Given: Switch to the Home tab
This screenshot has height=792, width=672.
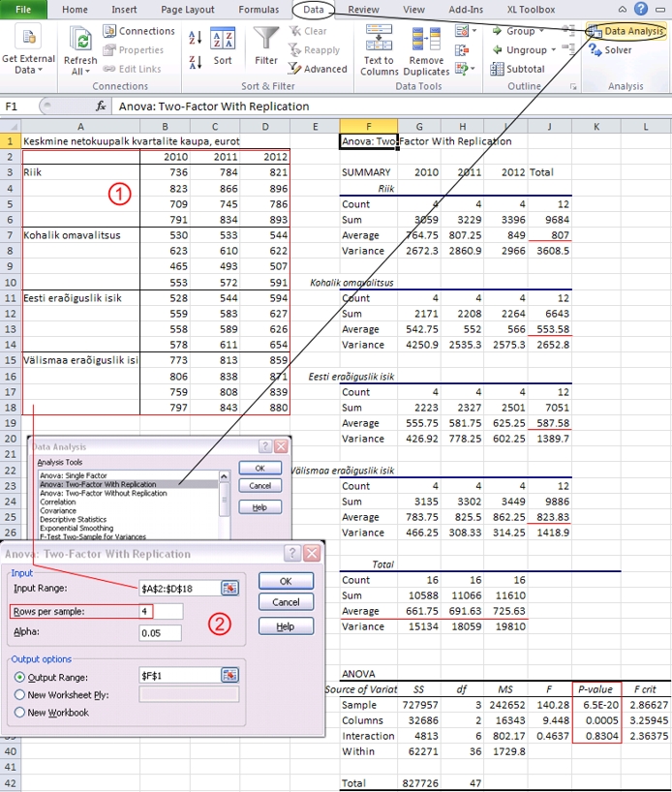Looking at the screenshot, I should tap(75, 10).
